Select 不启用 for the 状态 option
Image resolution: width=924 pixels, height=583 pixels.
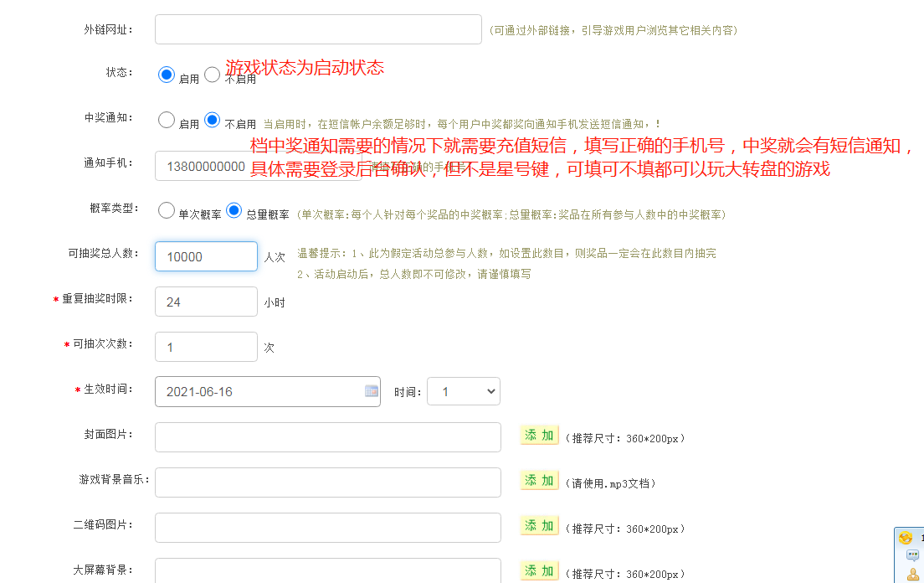[213, 75]
